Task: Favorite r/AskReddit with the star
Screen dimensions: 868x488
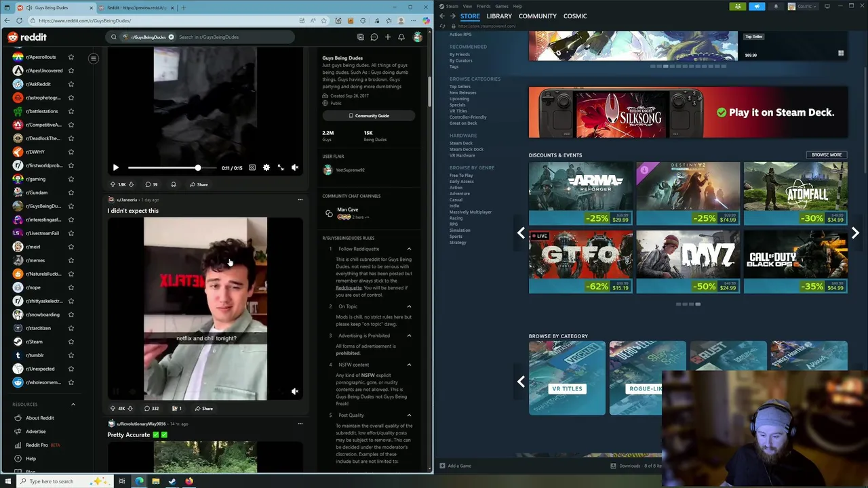Action: pyautogui.click(x=71, y=84)
